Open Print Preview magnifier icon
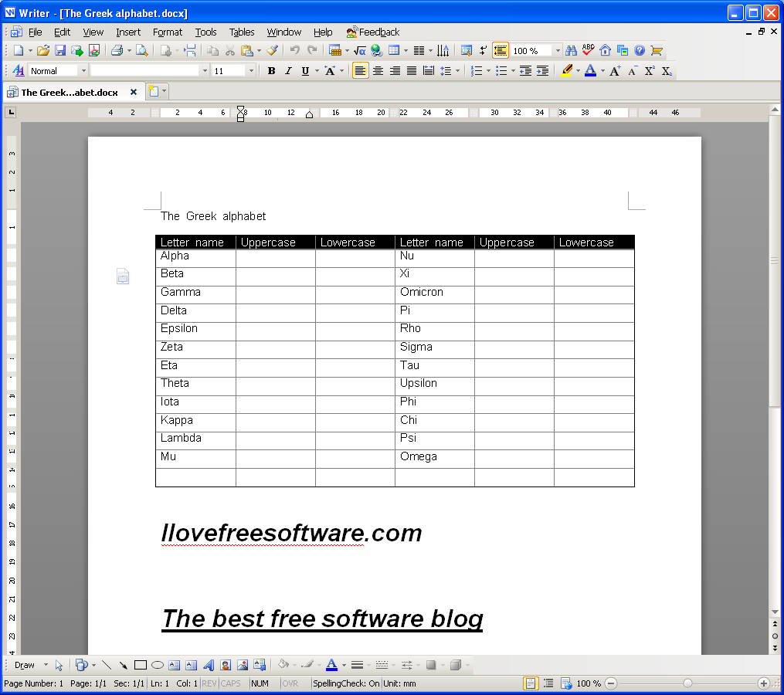 [x=142, y=50]
